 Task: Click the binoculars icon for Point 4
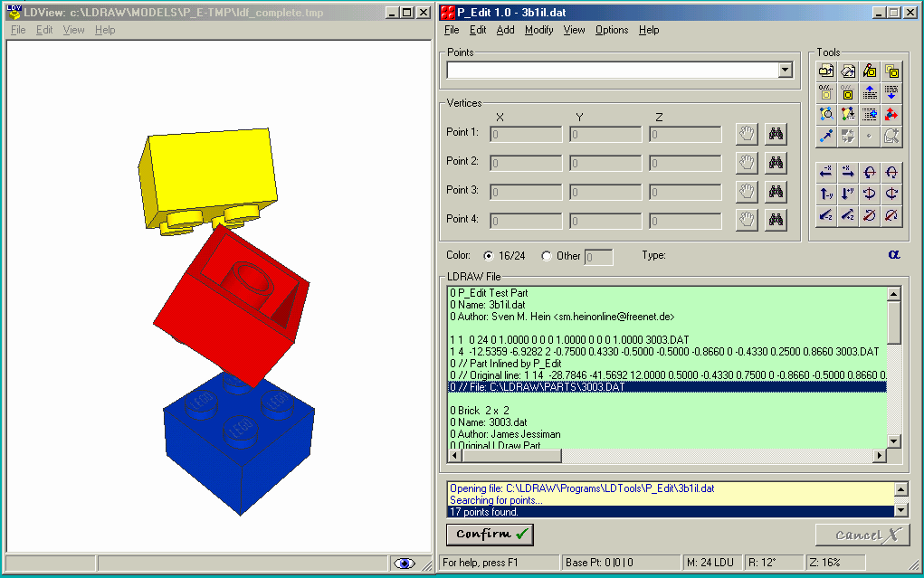(x=776, y=220)
